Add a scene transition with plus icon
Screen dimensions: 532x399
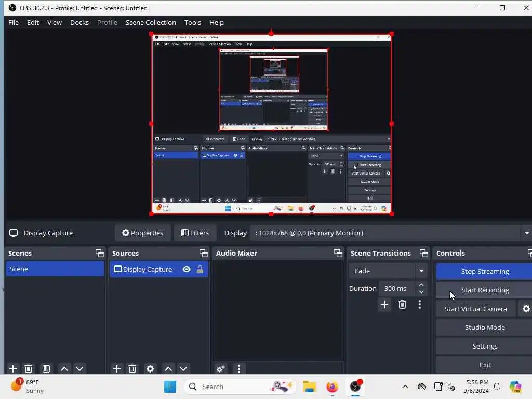(x=384, y=304)
